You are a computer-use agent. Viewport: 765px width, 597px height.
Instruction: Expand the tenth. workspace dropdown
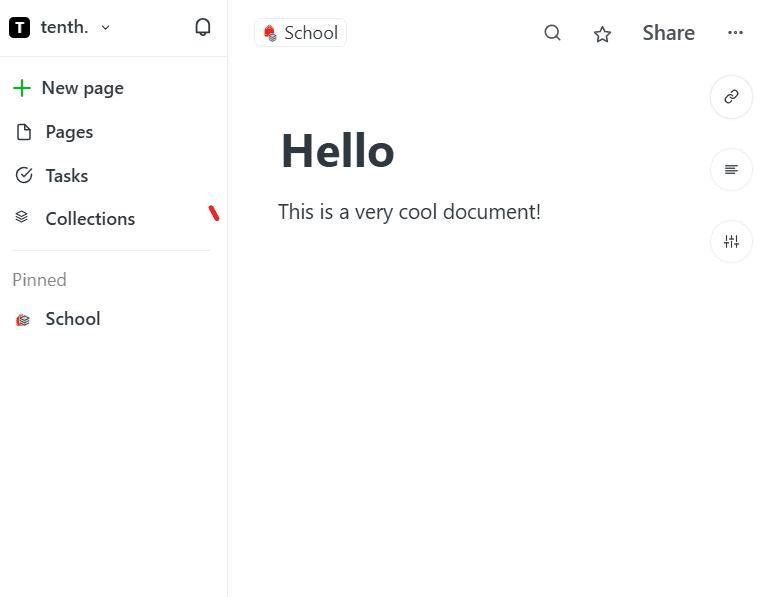point(105,28)
